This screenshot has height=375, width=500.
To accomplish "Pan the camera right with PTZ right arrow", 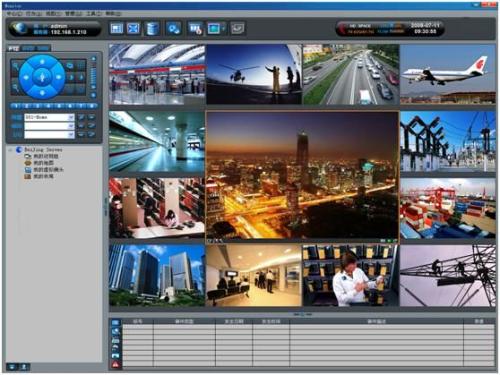I will pyautogui.click(x=59, y=77).
